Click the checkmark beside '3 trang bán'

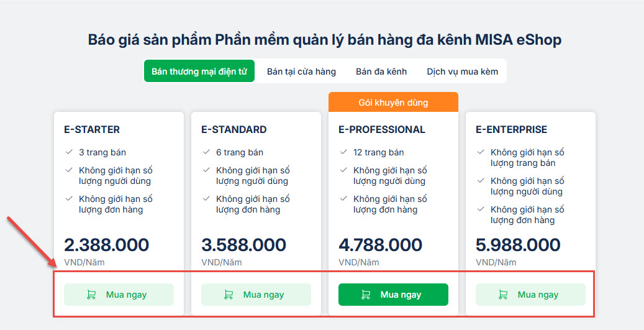pos(69,152)
